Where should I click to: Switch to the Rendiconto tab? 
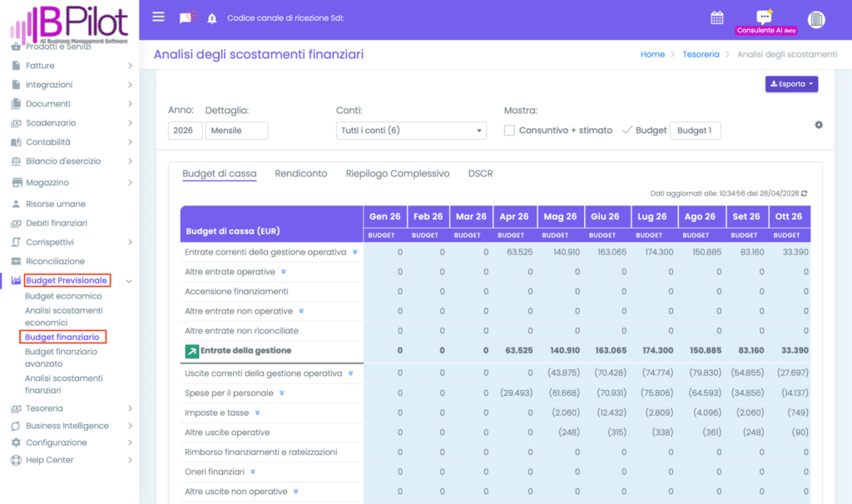point(300,174)
